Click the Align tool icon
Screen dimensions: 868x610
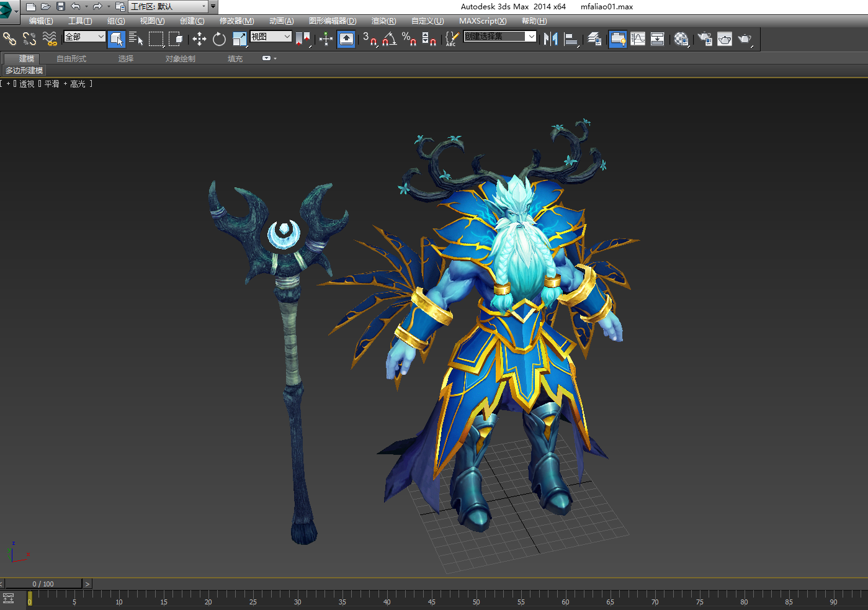[571, 39]
